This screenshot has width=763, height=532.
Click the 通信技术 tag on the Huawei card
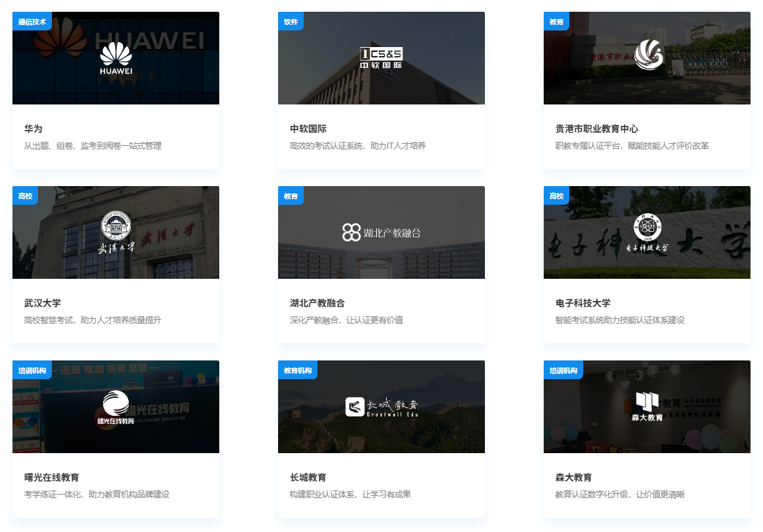click(x=32, y=21)
